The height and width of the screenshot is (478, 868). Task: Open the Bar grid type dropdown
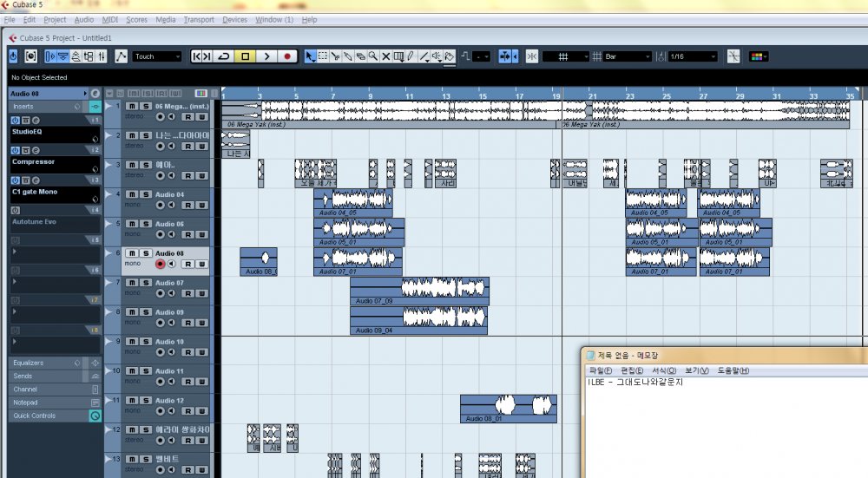627,56
